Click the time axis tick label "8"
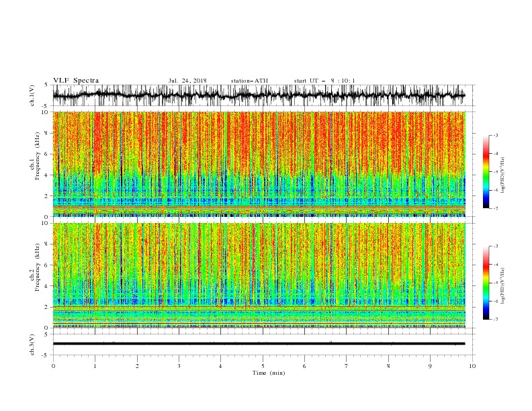532x411 pixels. [x=388, y=366]
